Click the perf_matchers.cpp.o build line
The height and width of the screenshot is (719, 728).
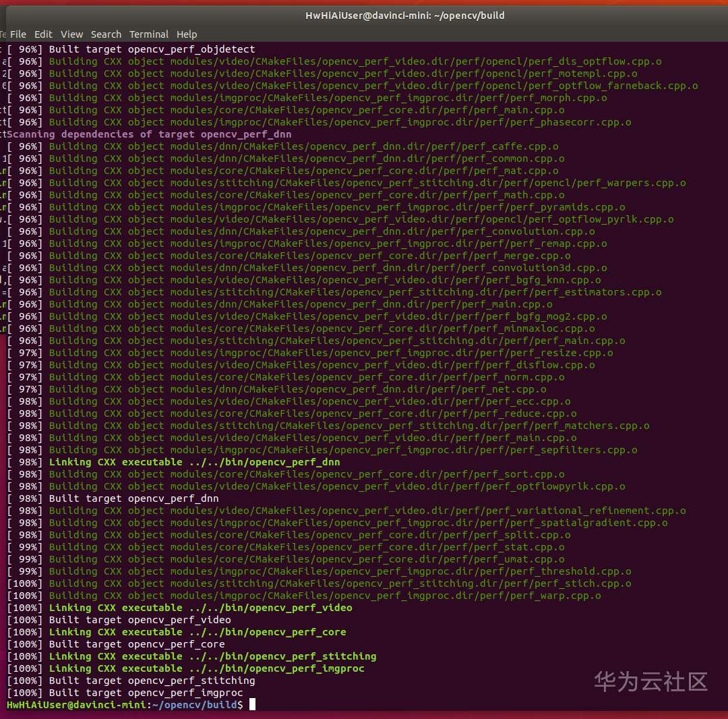[328, 426]
